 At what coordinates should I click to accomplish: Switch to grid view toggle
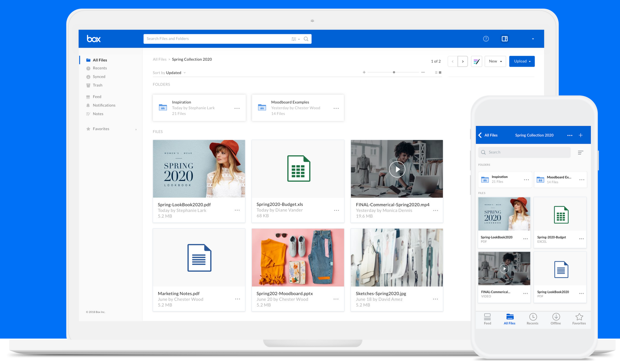click(440, 73)
